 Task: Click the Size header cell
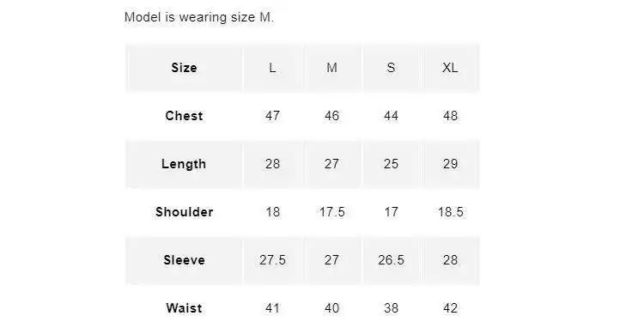(x=184, y=68)
